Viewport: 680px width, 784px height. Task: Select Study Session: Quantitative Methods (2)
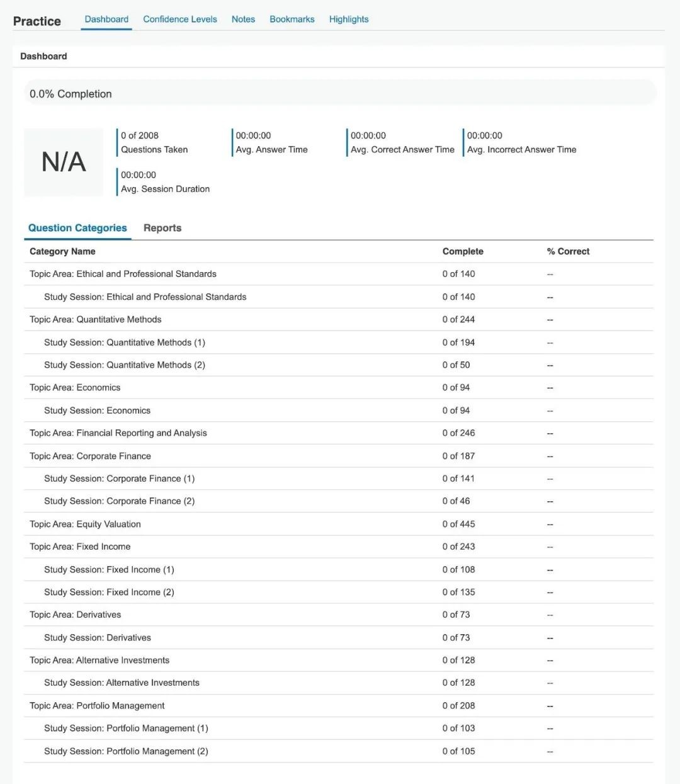[x=125, y=365]
